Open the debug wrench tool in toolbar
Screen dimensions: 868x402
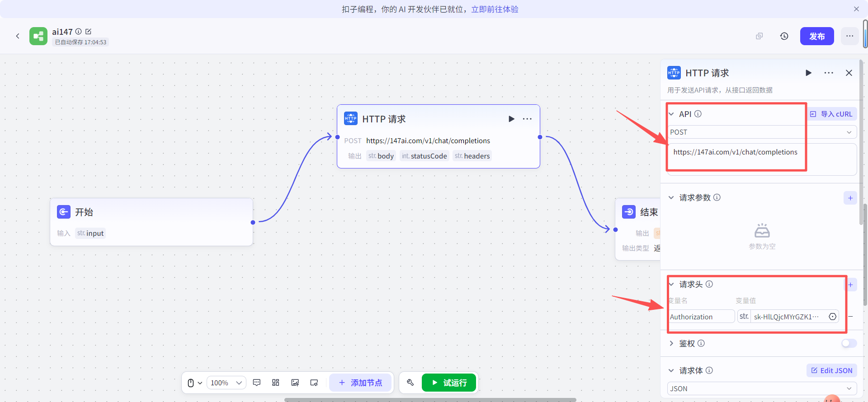[410, 383]
